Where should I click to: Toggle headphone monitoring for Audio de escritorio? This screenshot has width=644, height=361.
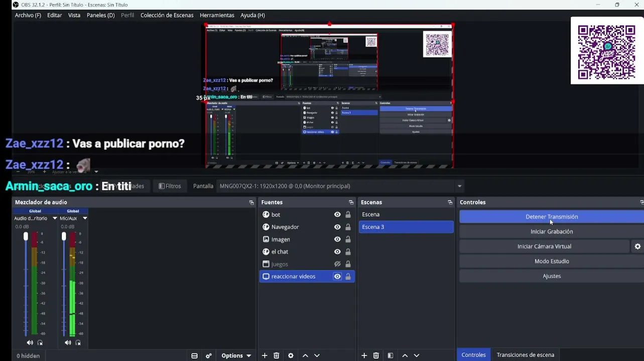(x=40, y=342)
